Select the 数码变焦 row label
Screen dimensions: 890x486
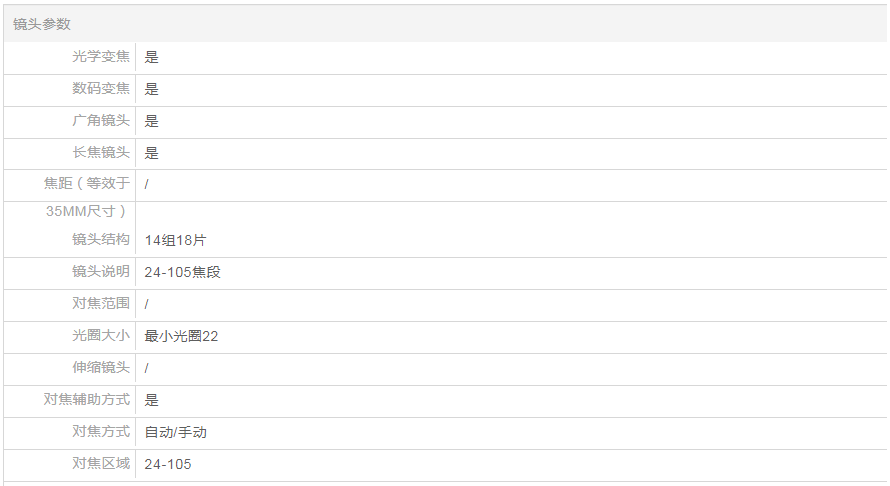coord(101,89)
